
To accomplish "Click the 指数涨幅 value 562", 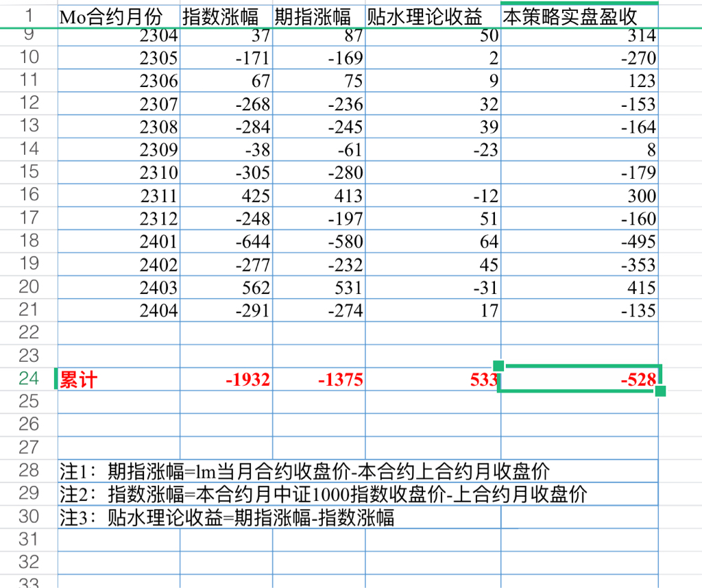I will pyautogui.click(x=226, y=287).
